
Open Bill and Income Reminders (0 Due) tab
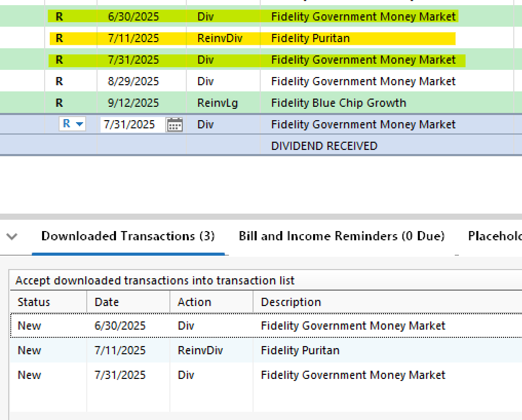tap(341, 236)
